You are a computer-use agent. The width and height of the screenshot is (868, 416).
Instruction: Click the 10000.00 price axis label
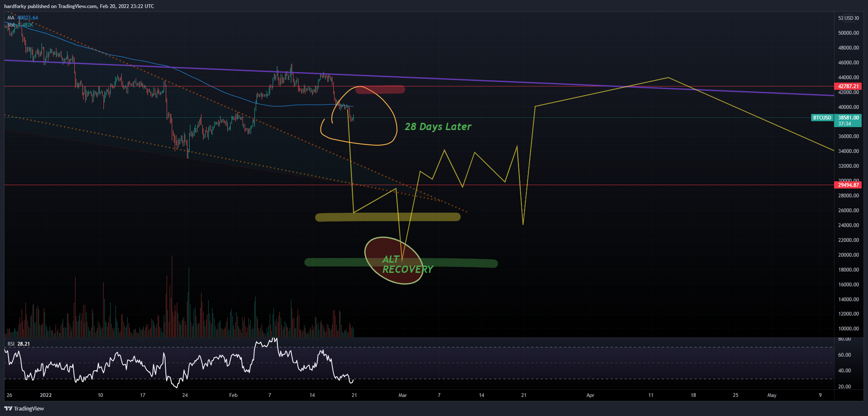point(848,329)
